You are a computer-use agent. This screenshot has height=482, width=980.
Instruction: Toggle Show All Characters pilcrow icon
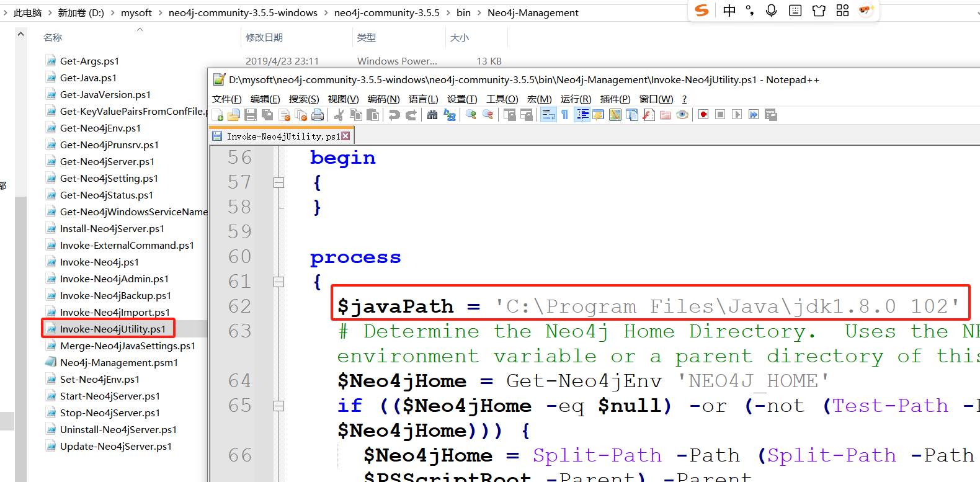point(565,115)
